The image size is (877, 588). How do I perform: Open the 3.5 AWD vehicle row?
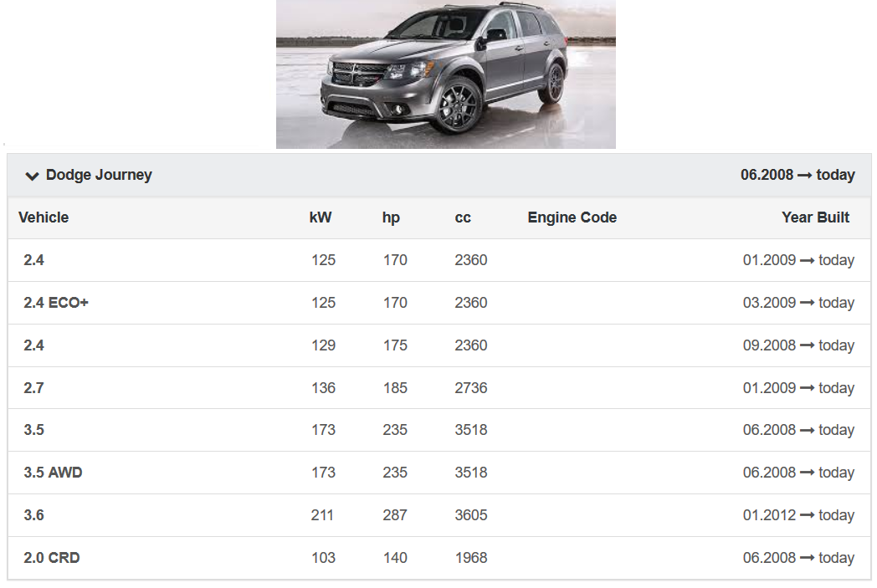click(53, 473)
